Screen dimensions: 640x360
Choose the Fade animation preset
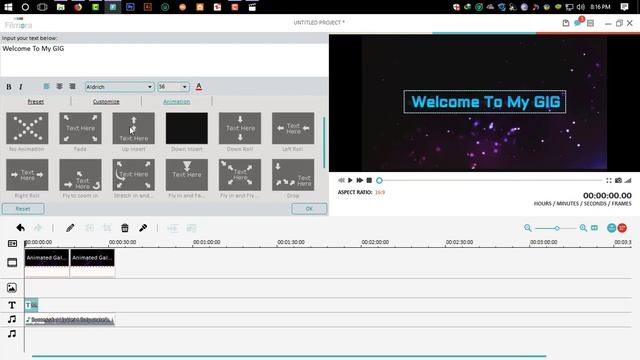coord(80,128)
